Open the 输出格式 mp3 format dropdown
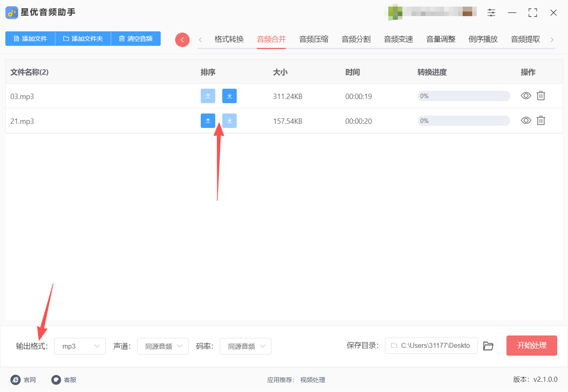 pos(80,346)
